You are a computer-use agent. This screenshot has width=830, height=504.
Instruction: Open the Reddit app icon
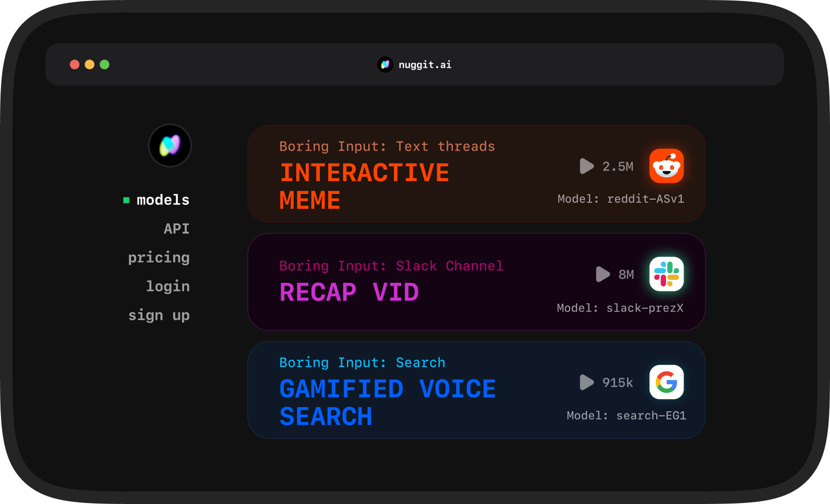(x=667, y=166)
